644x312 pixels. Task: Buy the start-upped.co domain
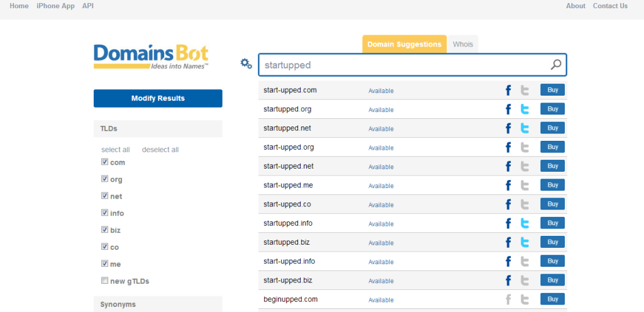pos(552,204)
